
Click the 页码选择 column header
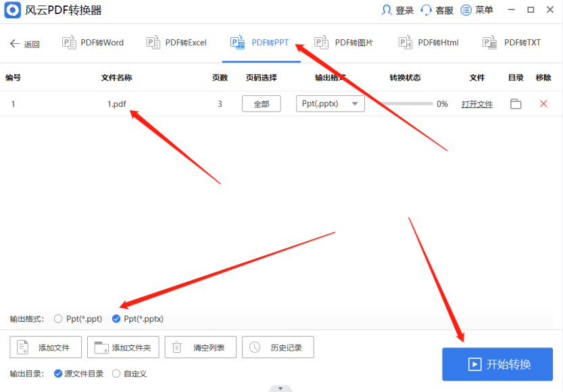[262, 78]
